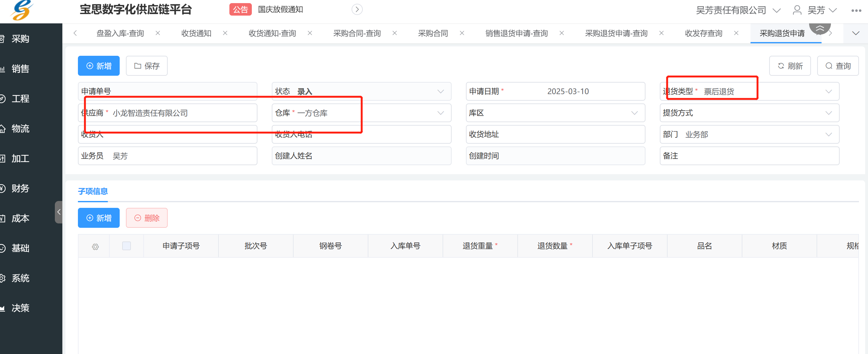Expand the 状态 dropdown
The image size is (868, 354).
[x=440, y=91]
